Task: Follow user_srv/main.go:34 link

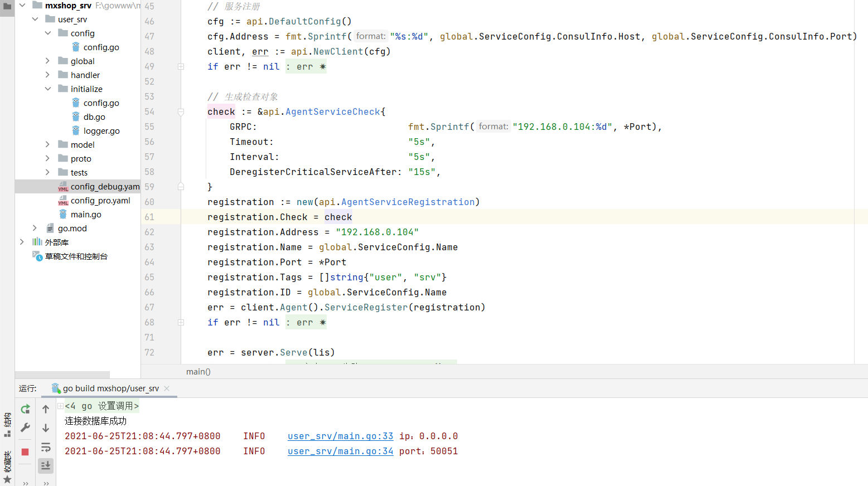Action: pos(341,451)
